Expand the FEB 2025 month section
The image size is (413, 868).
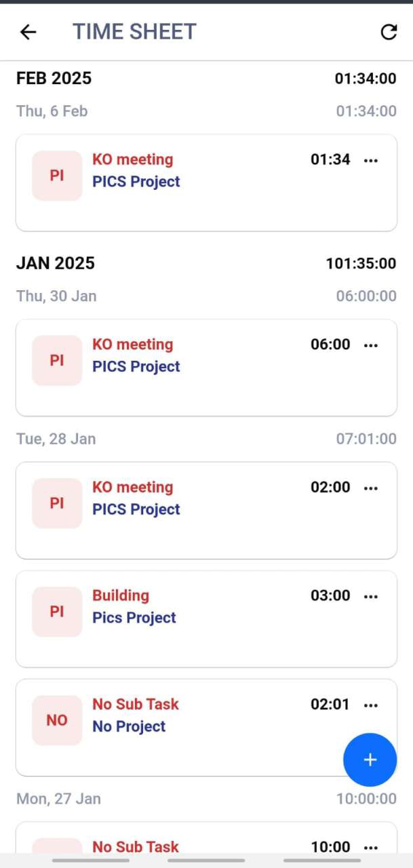tap(54, 79)
